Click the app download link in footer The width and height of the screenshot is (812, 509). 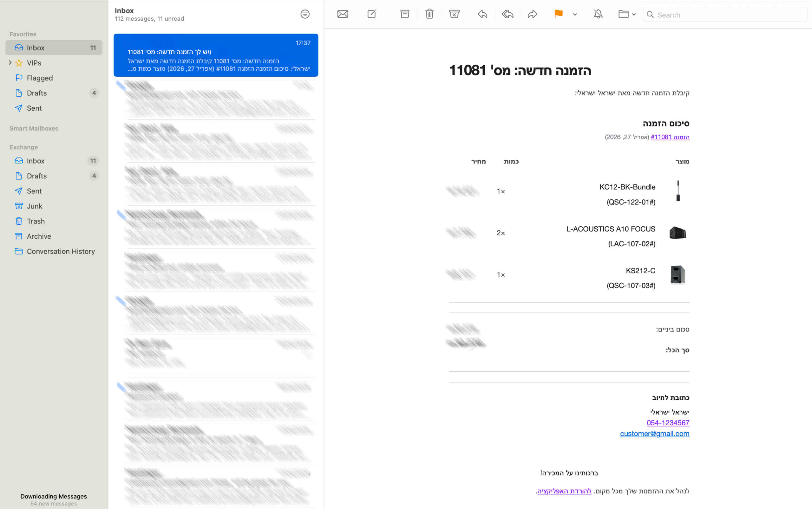564,491
